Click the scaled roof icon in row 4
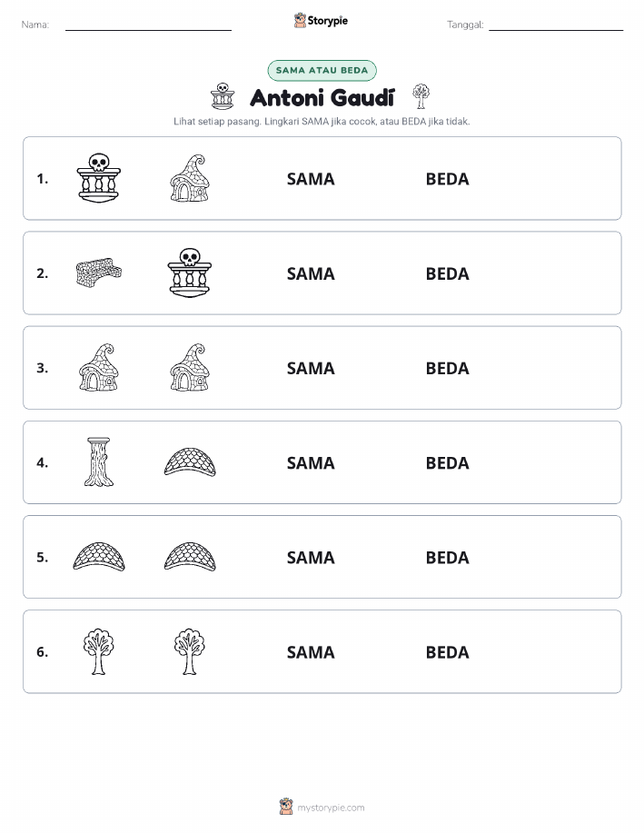This screenshot has height=833, width=644. coord(190,462)
